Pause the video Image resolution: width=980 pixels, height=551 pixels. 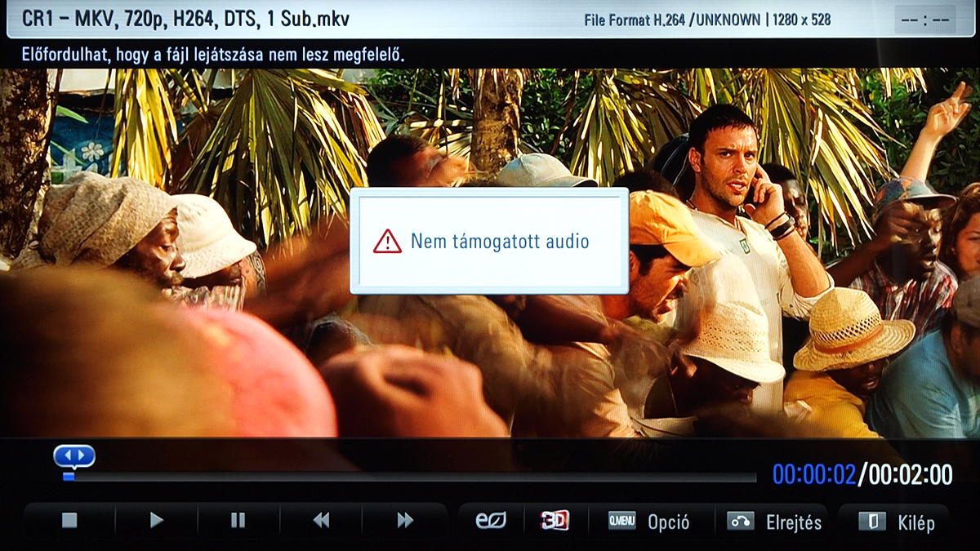coord(238,521)
